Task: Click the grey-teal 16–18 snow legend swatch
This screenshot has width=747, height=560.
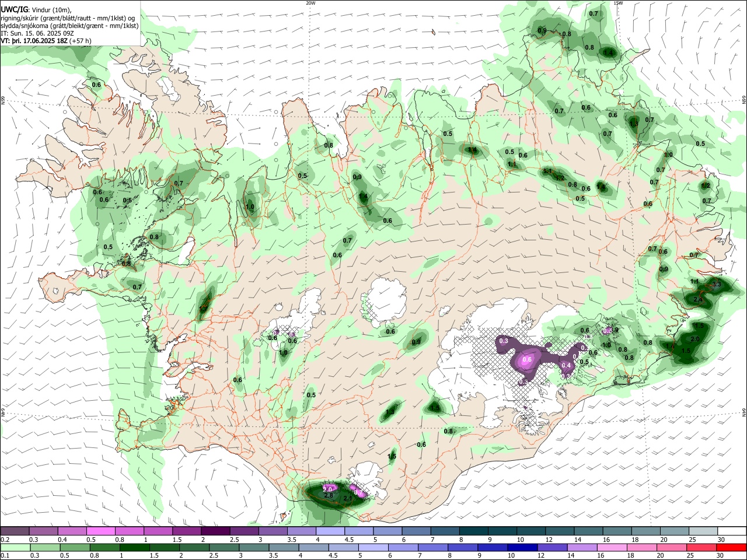Action: [x=616, y=531]
